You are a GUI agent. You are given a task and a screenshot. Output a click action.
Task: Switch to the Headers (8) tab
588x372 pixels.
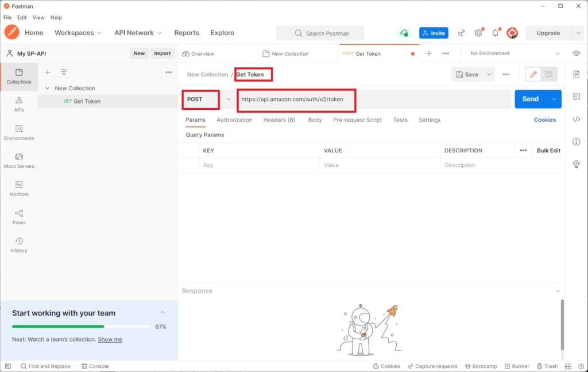(x=279, y=120)
